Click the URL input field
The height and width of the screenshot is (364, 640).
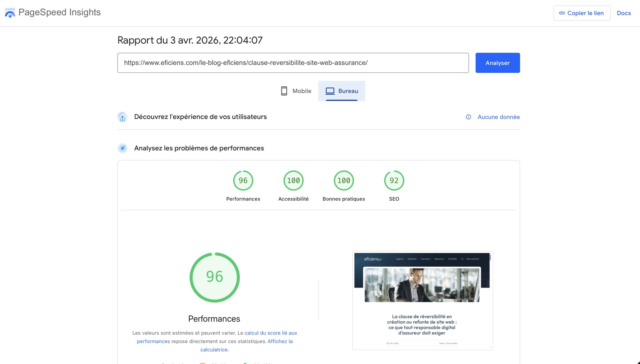[x=293, y=63]
